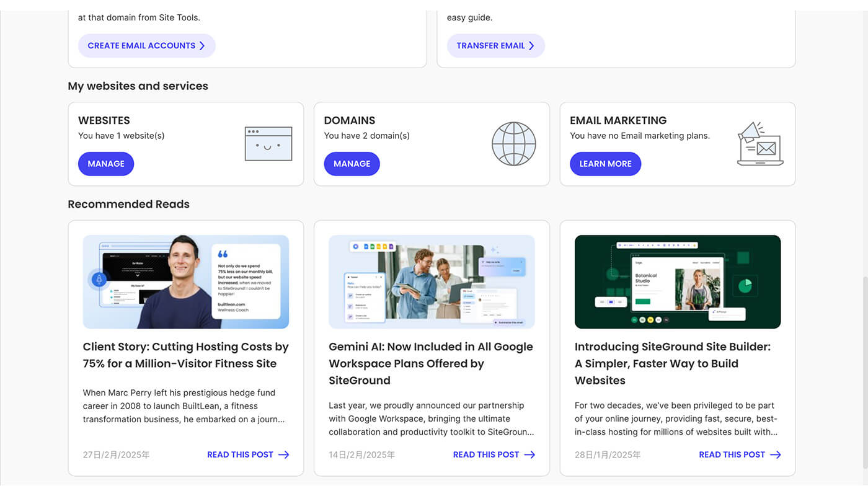Click the smiling browser window Websites icon
The height and width of the screenshot is (496, 868).
pyautogui.click(x=268, y=144)
